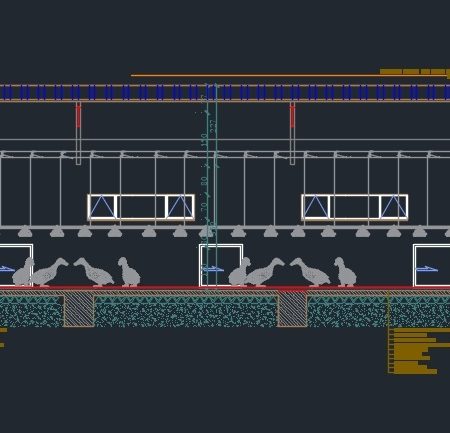Click the triangular right pane of the right window
Screen dimensions: 450x433
coord(394,206)
